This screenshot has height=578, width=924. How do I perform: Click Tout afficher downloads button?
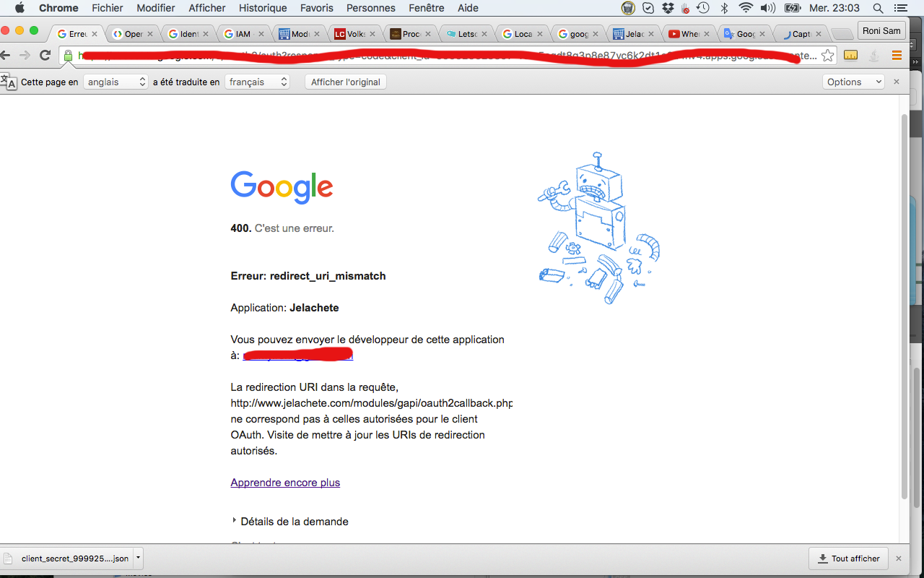click(x=848, y=558)
